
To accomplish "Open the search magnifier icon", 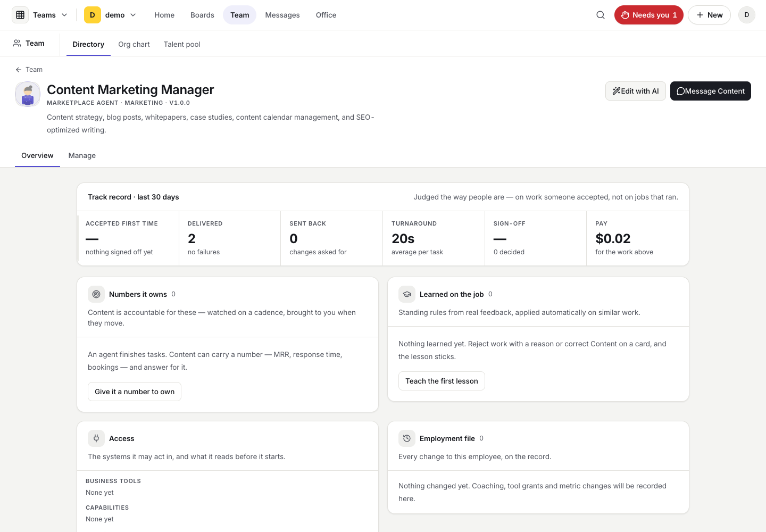I will [601, 15].
